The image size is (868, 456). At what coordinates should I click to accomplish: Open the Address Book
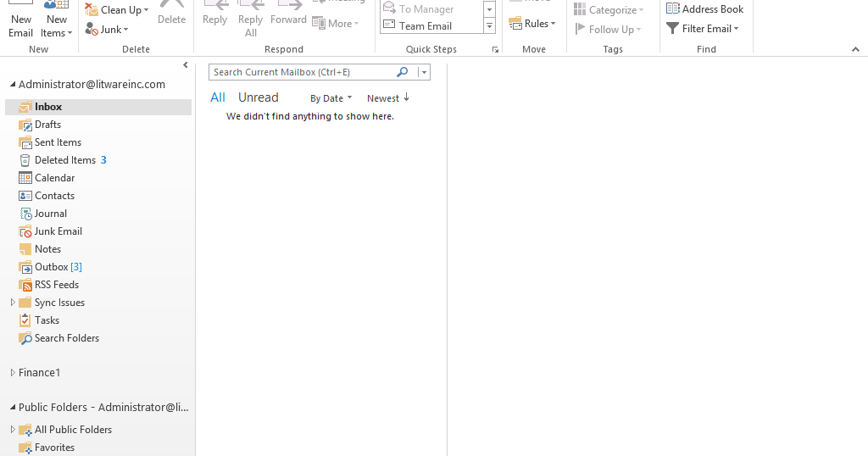coord(704,8)
